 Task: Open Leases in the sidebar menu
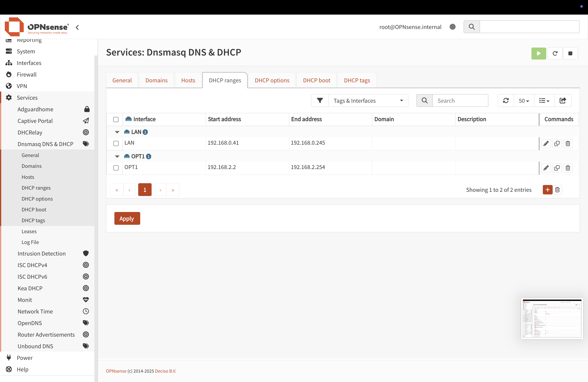(29, 231)
